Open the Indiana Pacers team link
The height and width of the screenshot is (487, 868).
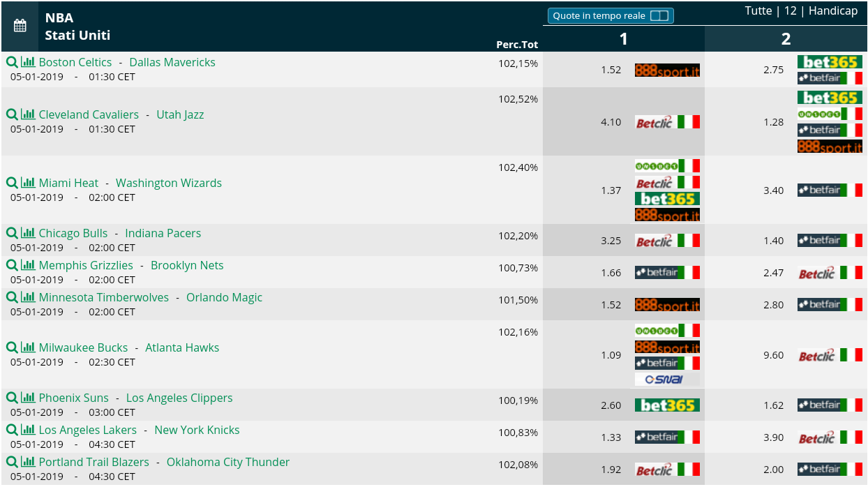tap(163, 233)
